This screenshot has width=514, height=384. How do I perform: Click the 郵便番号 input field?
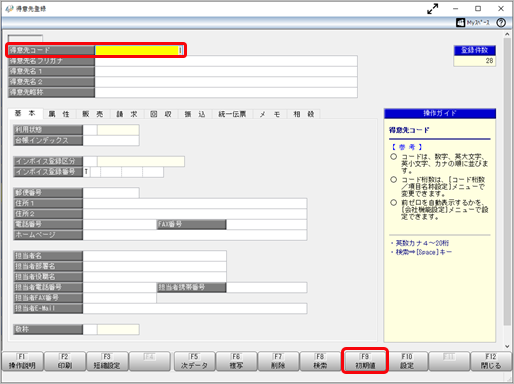(111, 193)
